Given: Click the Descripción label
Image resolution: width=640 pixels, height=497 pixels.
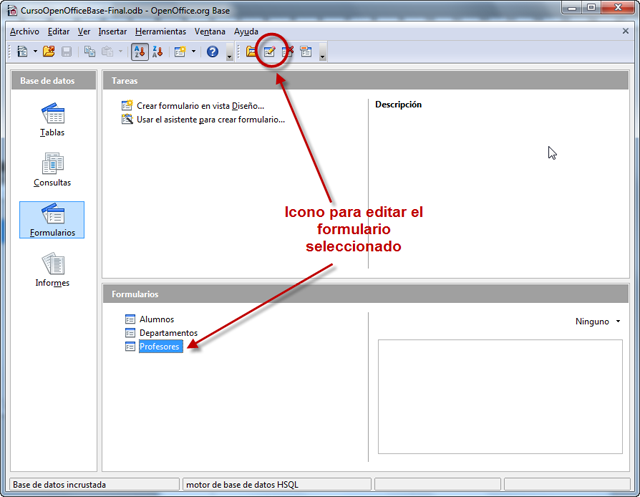Looking at the screenshot, I should coord(398,104).
